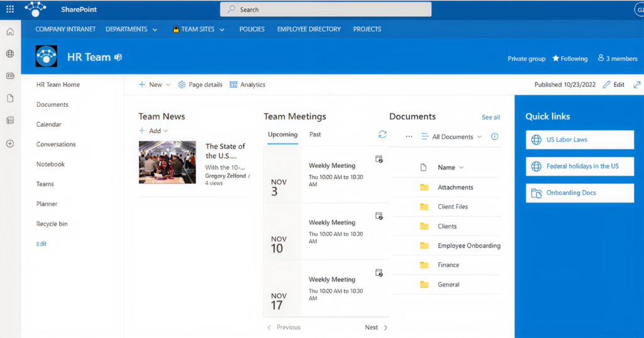The image size is (644, 338).
Task: Click the Create plus circle icon in left rail
Action: click(10, 144)
